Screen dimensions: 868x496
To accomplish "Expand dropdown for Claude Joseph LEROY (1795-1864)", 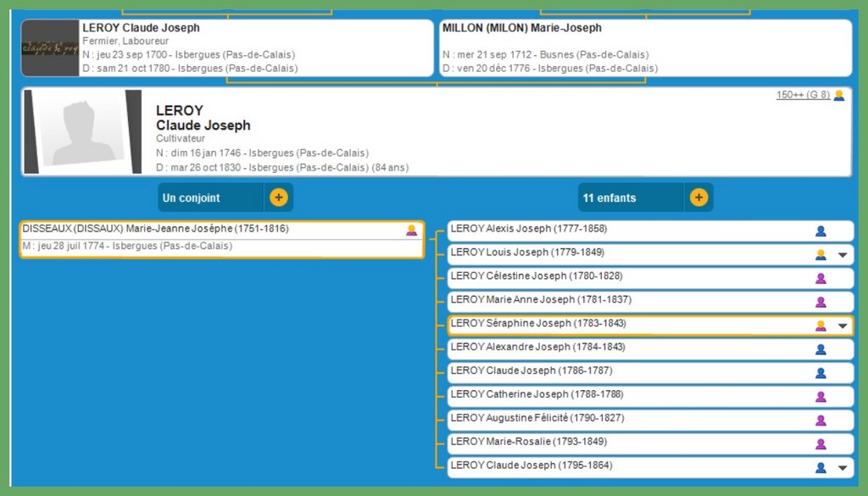I will tap(842, 468).
